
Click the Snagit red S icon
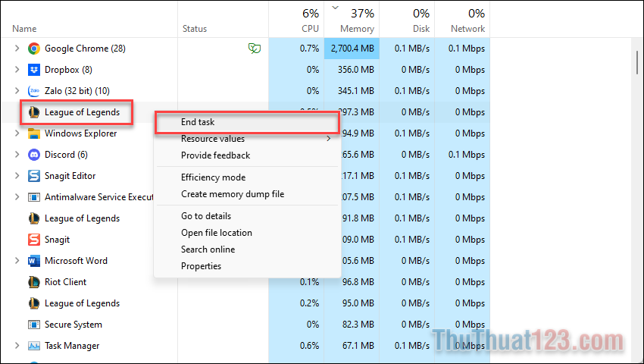click(x=34, y=240)
